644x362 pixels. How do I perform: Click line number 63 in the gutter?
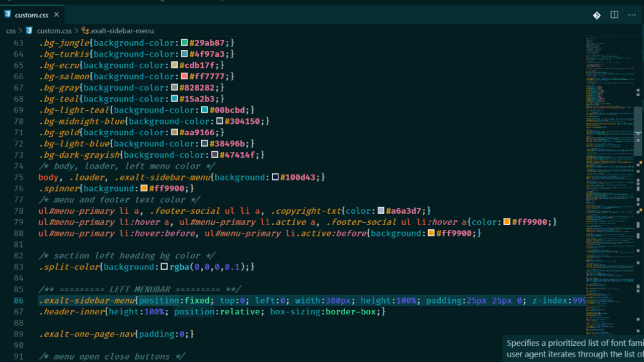pyautogui.click(x=19, y=43)
